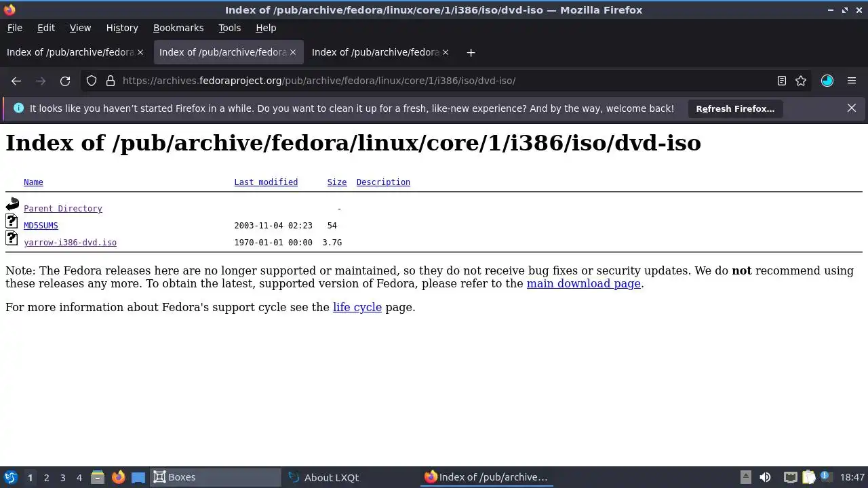This screenshot has width=868, height=488.
Task: Open the MD5SUMS file link
Action: pyautogui.click(x=41, y=226)
